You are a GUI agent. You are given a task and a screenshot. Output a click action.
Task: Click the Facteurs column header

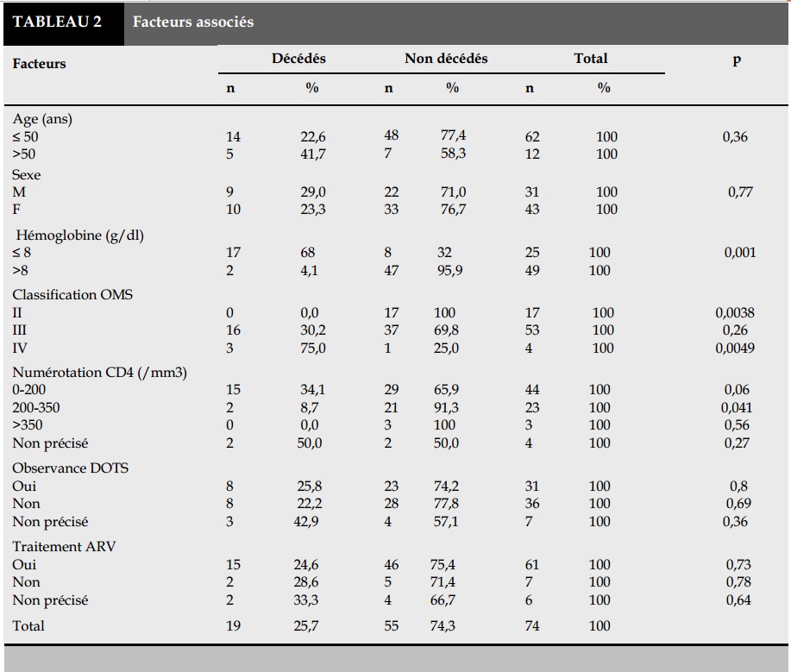coord(39,64)
